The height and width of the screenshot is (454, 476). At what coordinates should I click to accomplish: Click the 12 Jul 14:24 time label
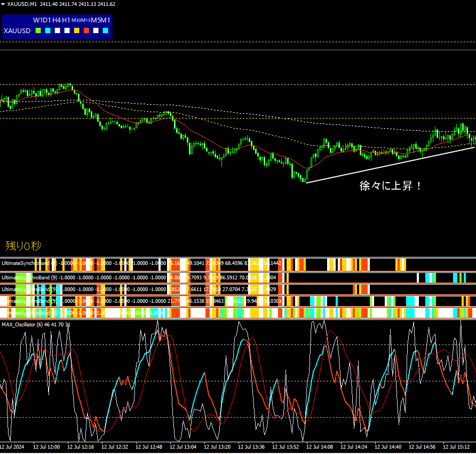tap(354, 447)
